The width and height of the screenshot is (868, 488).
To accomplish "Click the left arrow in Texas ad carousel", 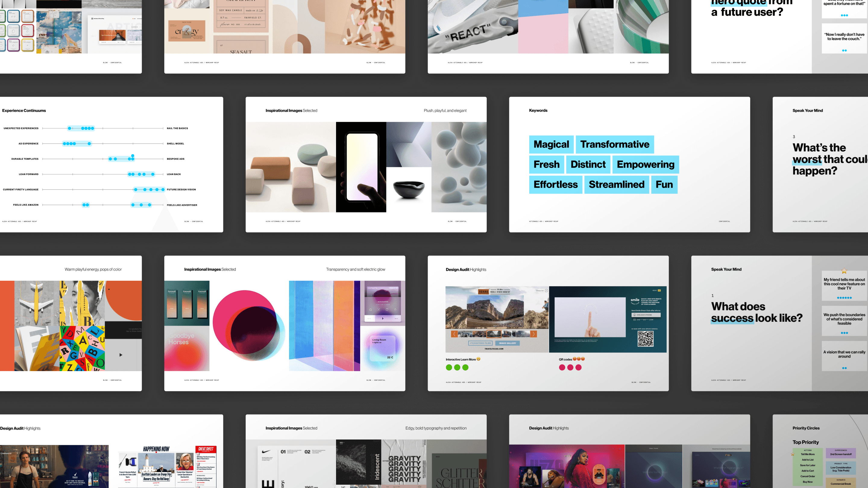I will click(x=454, y=334).
